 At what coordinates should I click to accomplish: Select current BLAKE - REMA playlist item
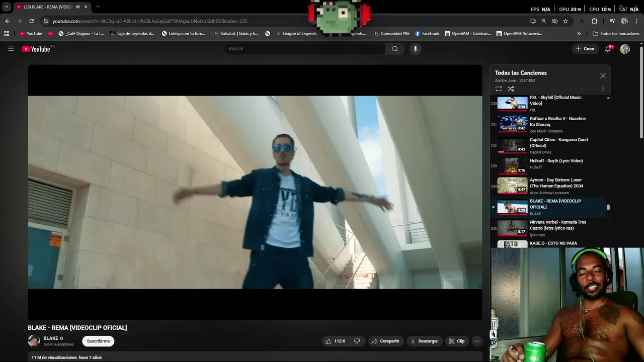(548, 207)
